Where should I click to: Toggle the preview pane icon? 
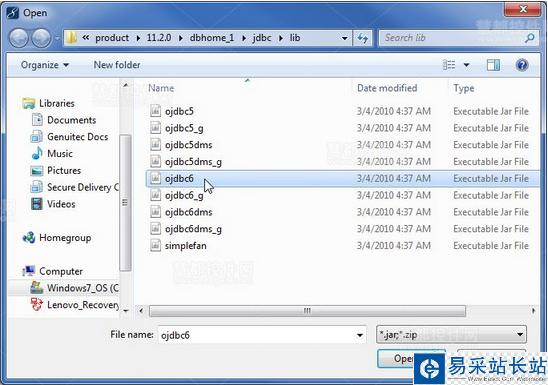[x=493, y=65]
